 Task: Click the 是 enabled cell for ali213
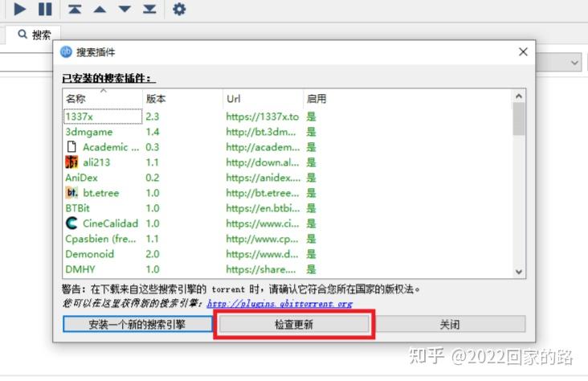311,162
